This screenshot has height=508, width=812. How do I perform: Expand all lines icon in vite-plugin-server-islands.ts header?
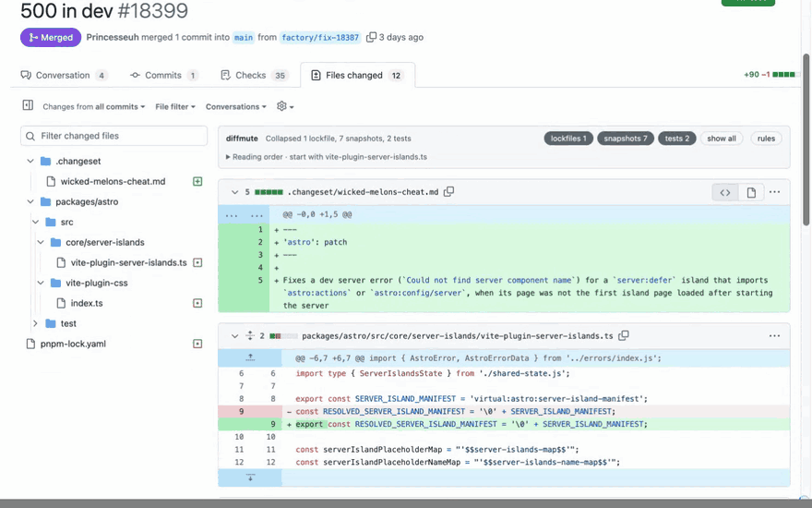(250, 335)
